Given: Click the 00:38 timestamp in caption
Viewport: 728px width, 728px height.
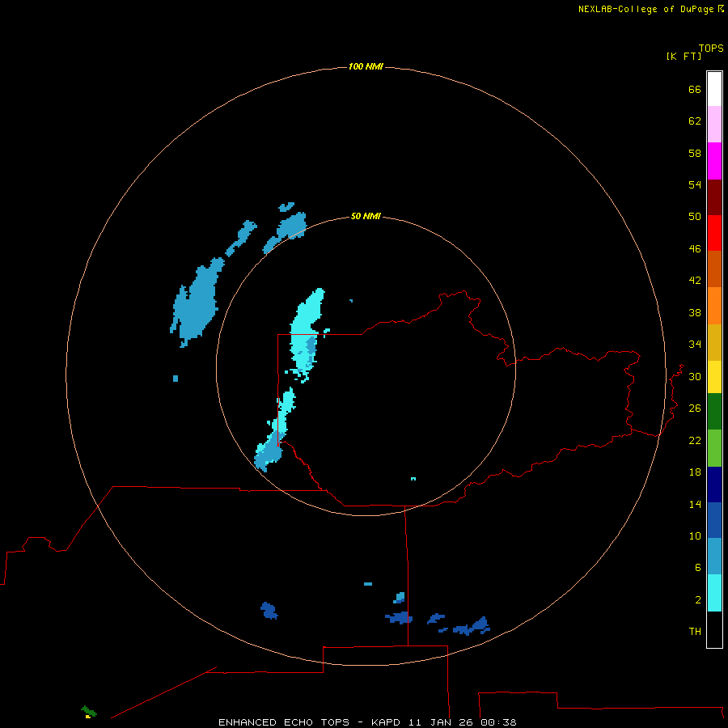Looking at the screenshot, I should point(498,722).
